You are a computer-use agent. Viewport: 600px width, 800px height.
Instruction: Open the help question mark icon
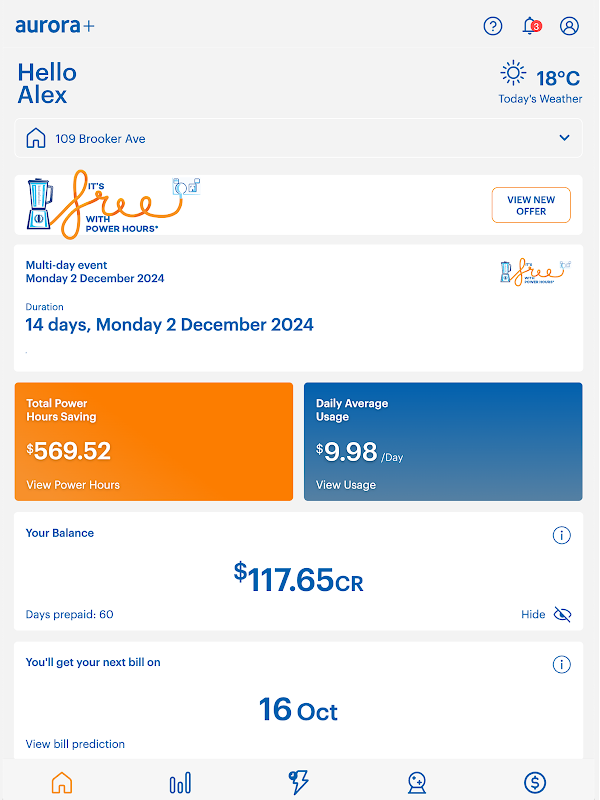pos(493,26)
